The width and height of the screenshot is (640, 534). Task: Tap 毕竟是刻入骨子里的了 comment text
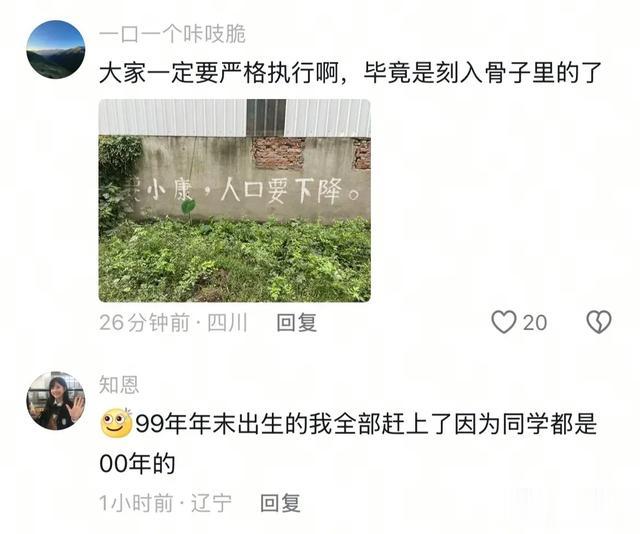(x=483, y=73)
